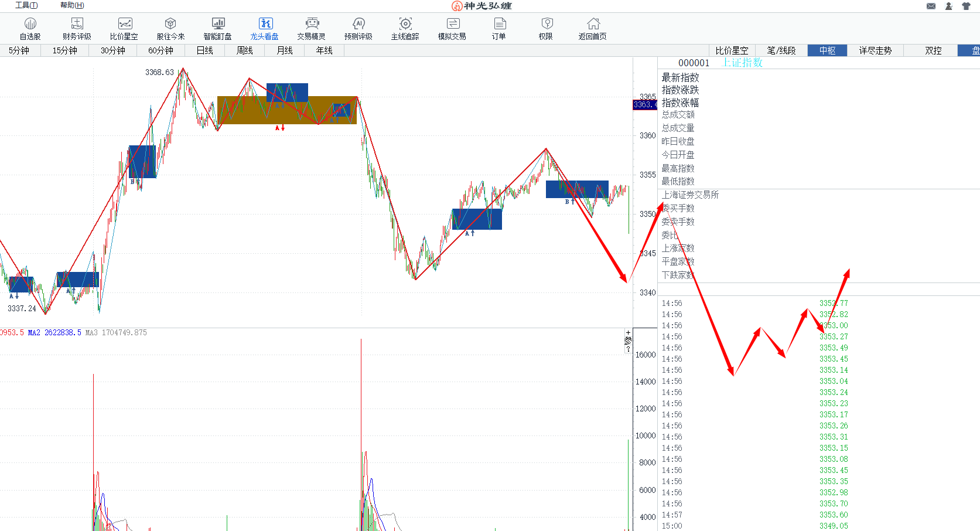
Task: Open the 工具(T) menu
Action: (x=26, y=5)
